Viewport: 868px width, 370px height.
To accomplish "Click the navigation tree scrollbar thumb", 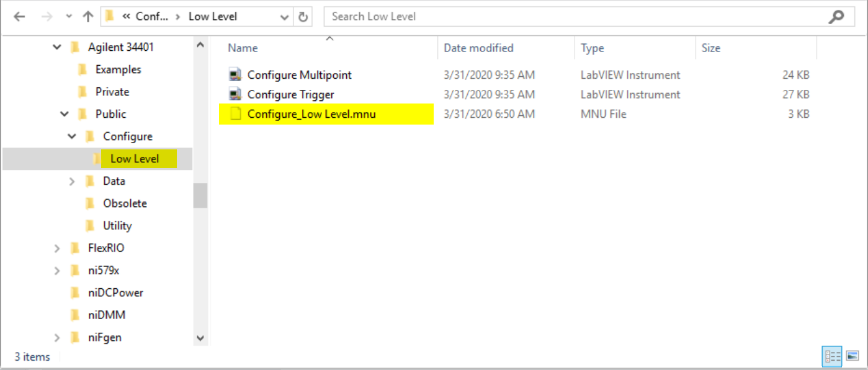I will [200, 196].
